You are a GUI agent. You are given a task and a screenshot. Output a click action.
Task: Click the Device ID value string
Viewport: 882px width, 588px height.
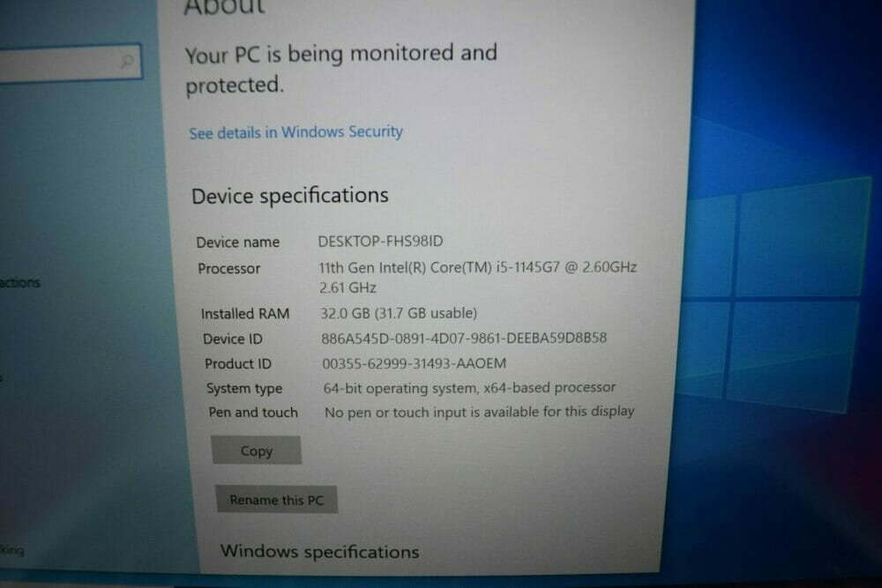(464, 339)
